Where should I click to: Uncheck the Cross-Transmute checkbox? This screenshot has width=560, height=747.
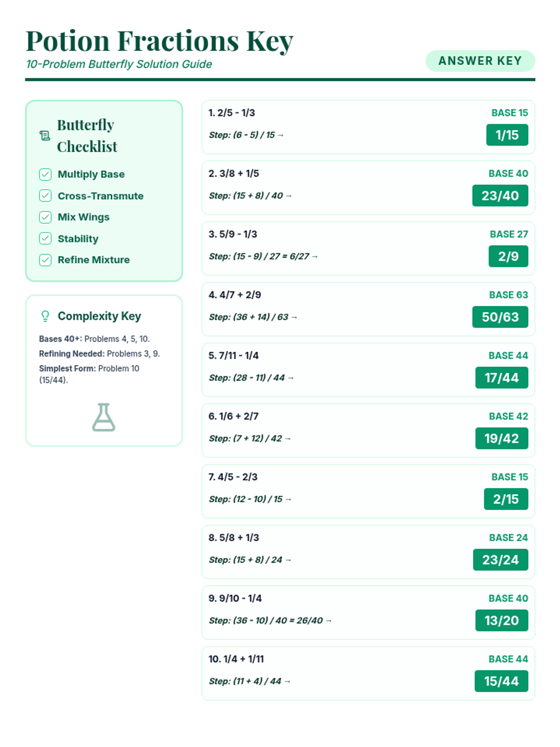(x=45, y=196)
